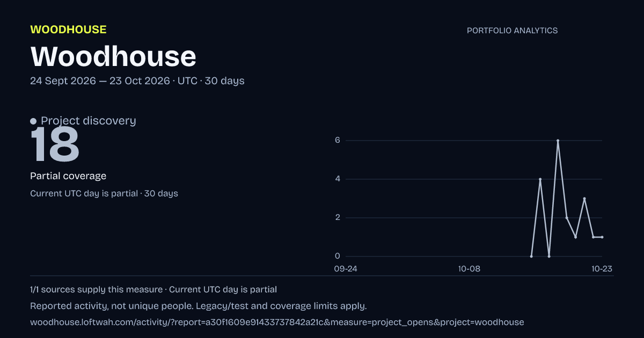Click the chart peak data point at 6

[558, 141]
